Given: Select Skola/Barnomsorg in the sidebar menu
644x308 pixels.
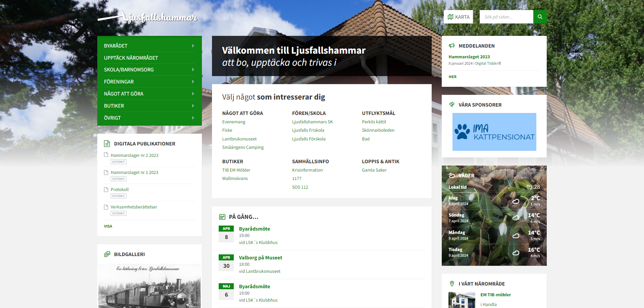Looking at the screenshot, I should pyautogui.click(x=129, y=70).
